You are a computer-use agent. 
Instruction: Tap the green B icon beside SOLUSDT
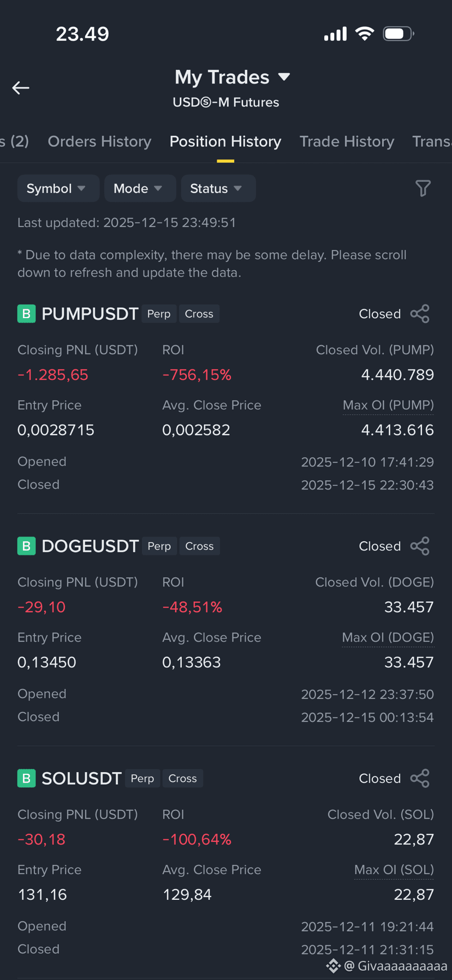coord(26,779)
